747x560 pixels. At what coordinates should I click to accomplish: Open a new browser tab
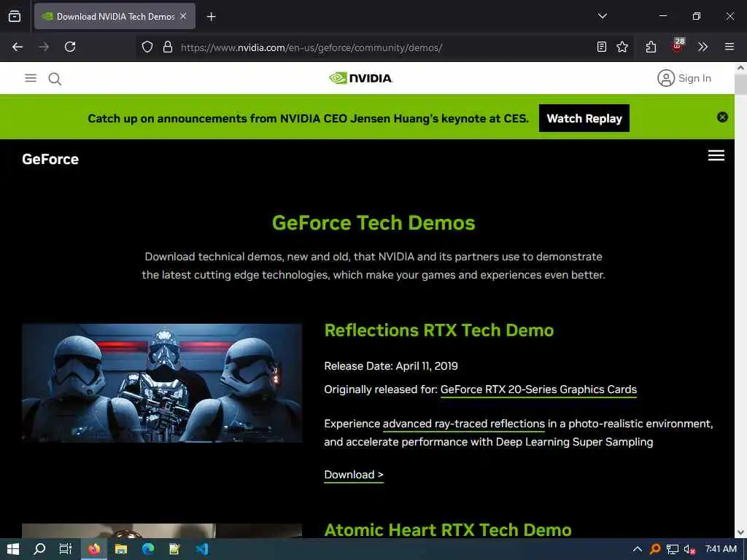click(x=211, y=17)
